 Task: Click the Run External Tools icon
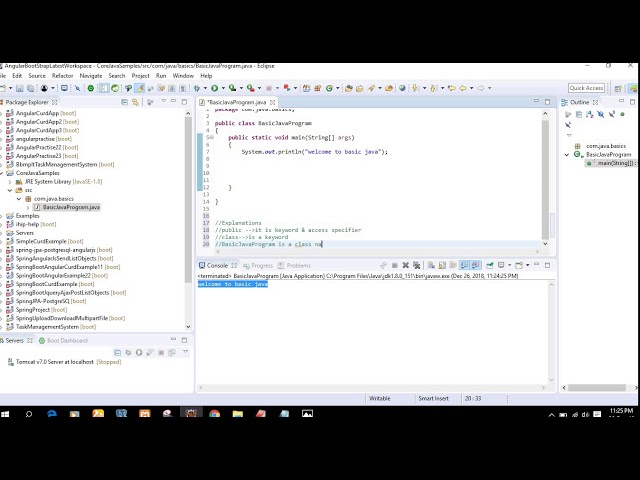[x=251, y=88]
